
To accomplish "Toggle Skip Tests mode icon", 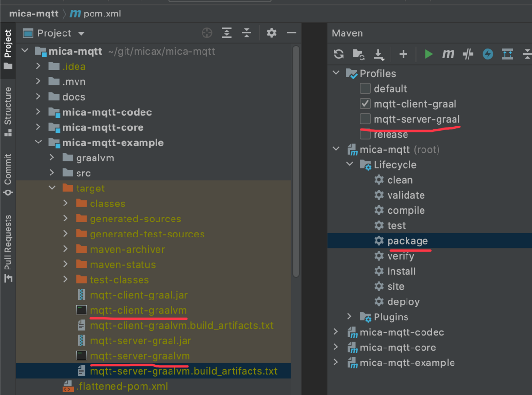I will (468, 54).
